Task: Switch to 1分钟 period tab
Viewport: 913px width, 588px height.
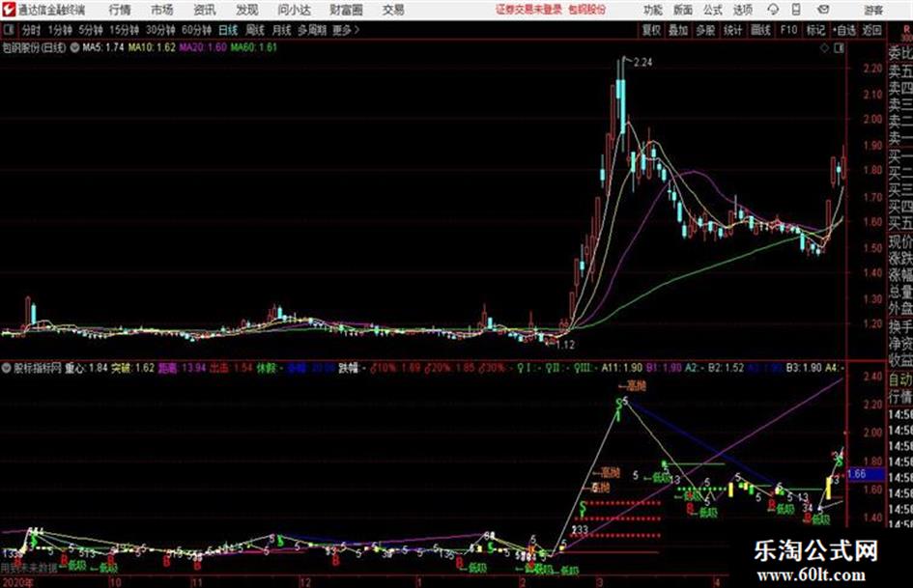Action: coord(60,30)
